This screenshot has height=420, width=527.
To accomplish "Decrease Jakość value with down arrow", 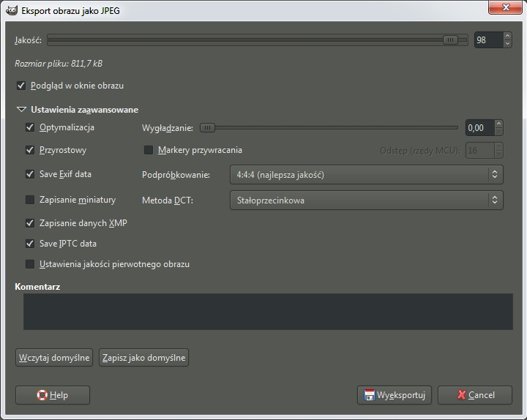I will click(x=508, y=44).
